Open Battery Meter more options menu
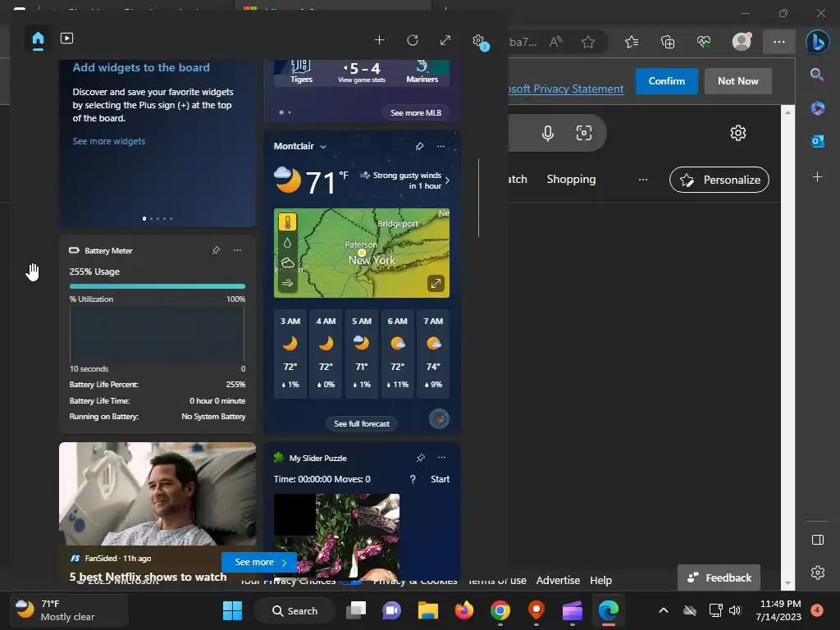Screen dimensions: 840x630 (x=237, y=250)
